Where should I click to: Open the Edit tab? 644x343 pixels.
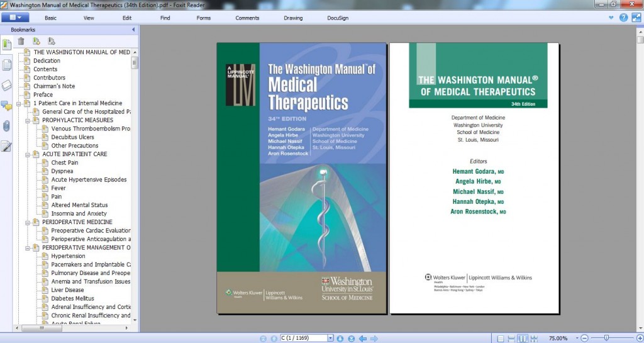127,18
